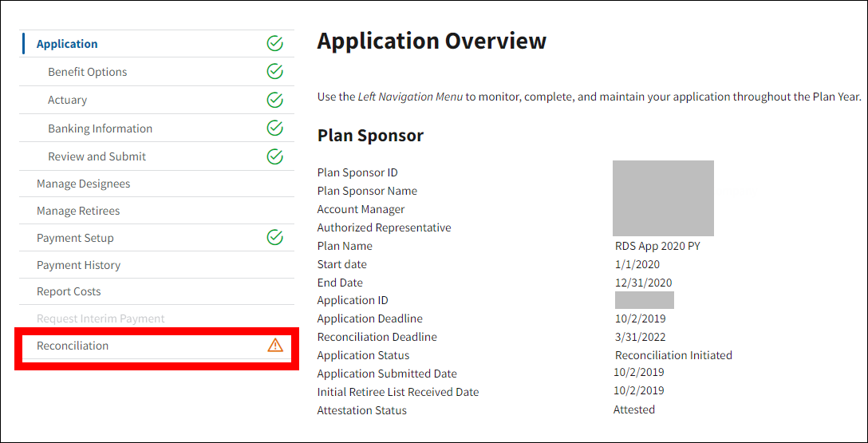Click the Application Overview heading

[432, 42]
